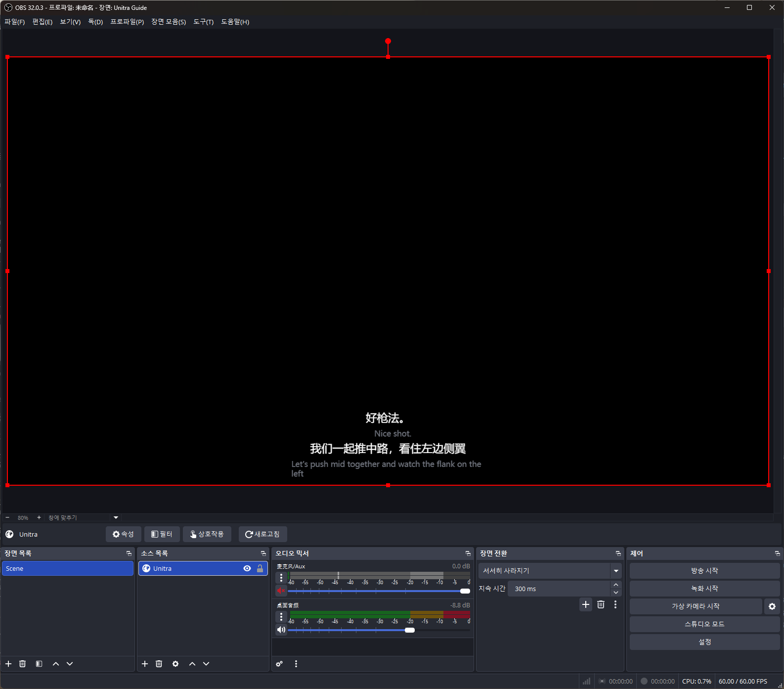Pop out the 장면 목록 dock
Viewport: 784px width, 689px height.
129,553
